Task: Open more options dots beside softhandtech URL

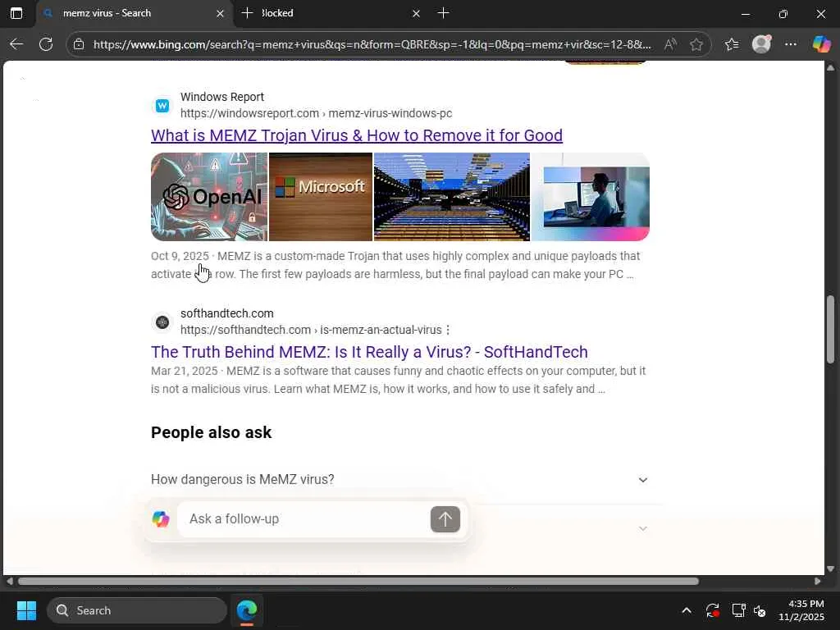Action: [x=448, y=330]
